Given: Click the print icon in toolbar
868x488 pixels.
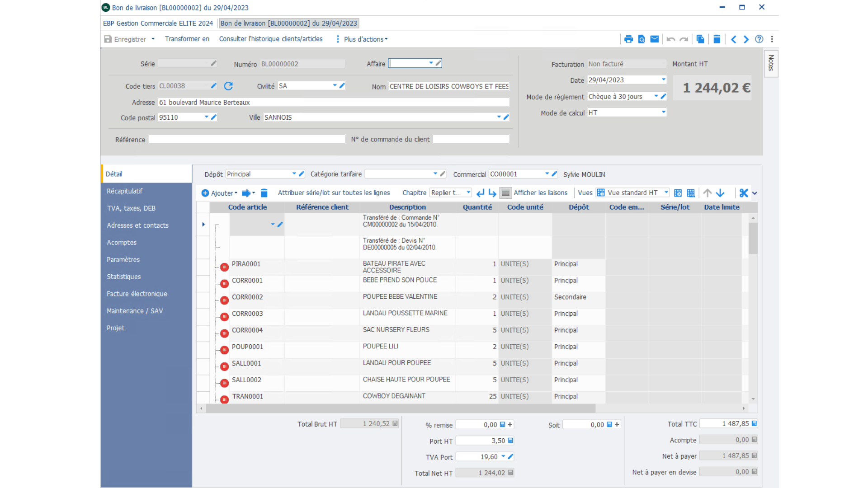Looking at the screenshot, I should 628,39.
